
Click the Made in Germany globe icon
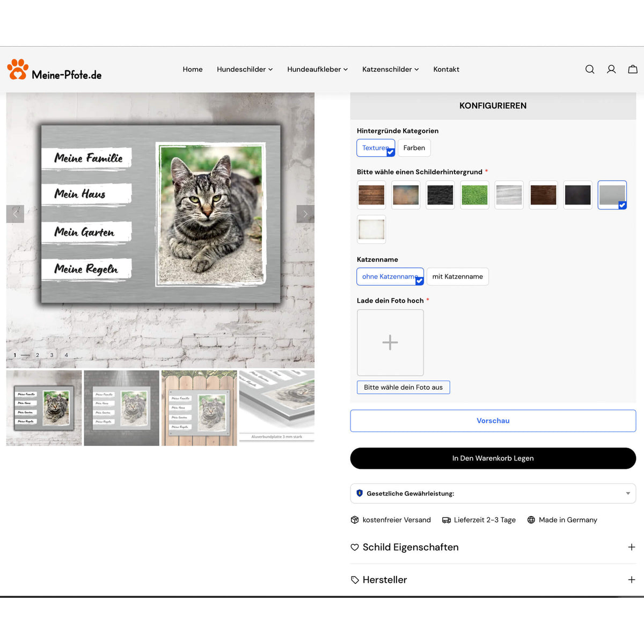tap(531, 519)
